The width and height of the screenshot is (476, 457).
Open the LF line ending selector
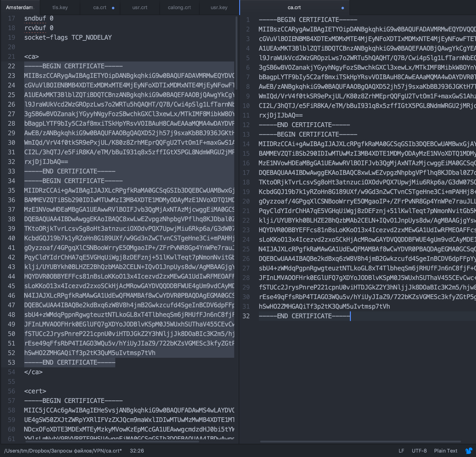coord(401,451)
